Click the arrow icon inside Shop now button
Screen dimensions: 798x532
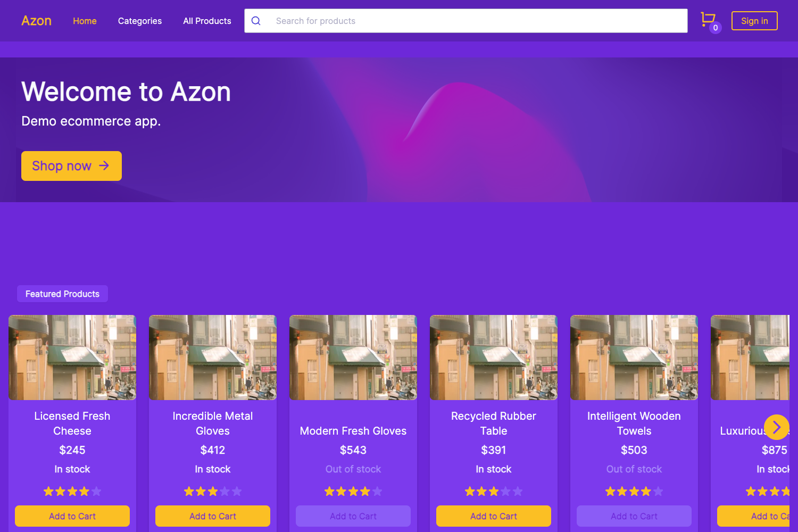pyautogui.click(x=104, y=165)
